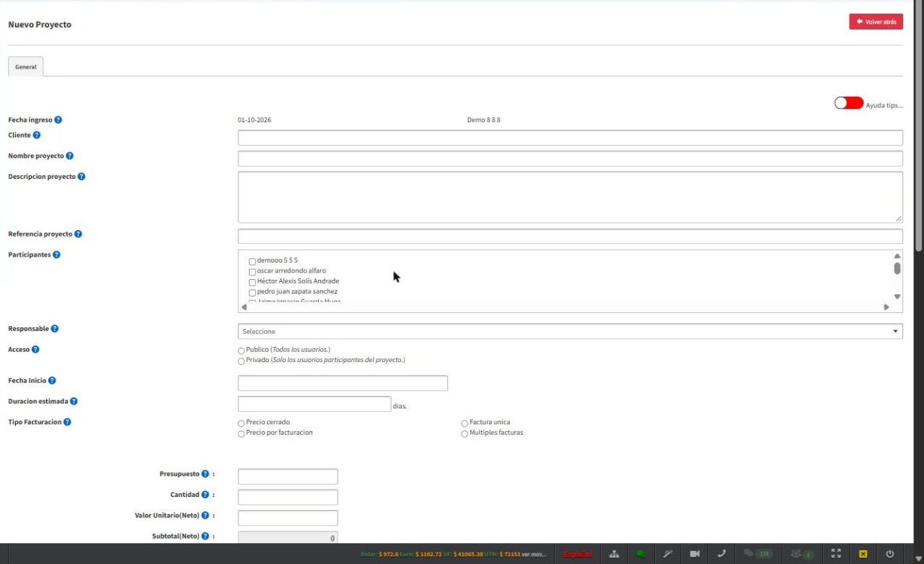Click the power logout icon
Screen dimensions: 924x564
pos(890,554)
